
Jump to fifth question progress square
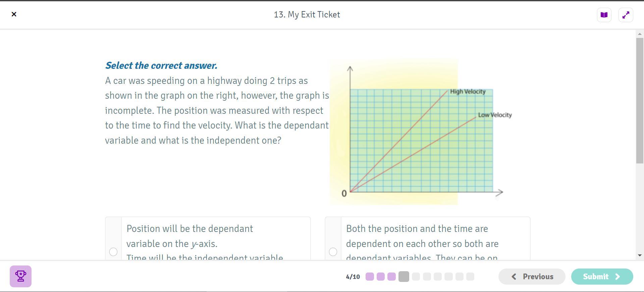click(416, 277)
